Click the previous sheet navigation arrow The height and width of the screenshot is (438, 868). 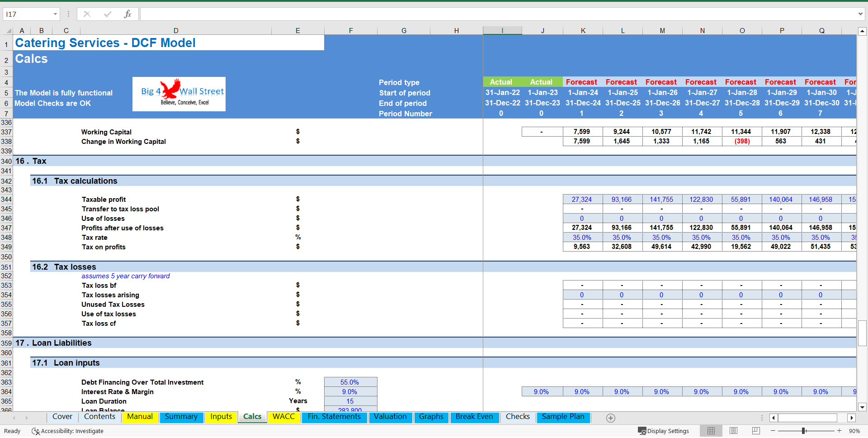(x=14, y=418)
